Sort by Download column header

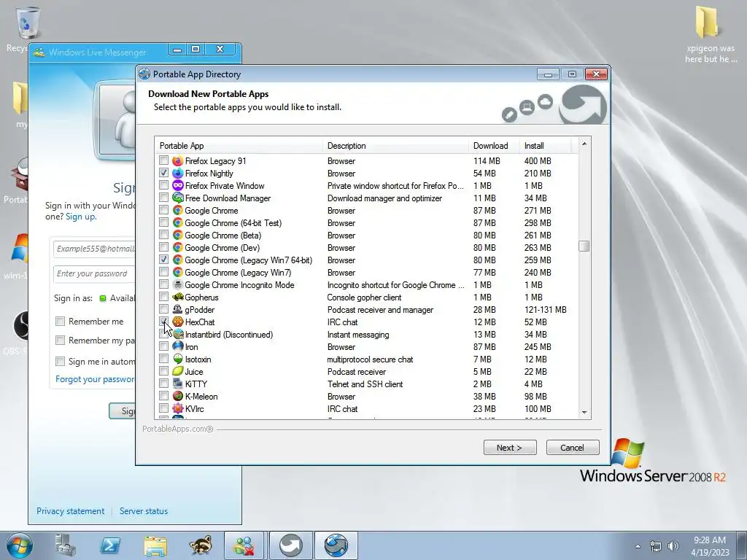pyautogui.click(x=494, y=146)
